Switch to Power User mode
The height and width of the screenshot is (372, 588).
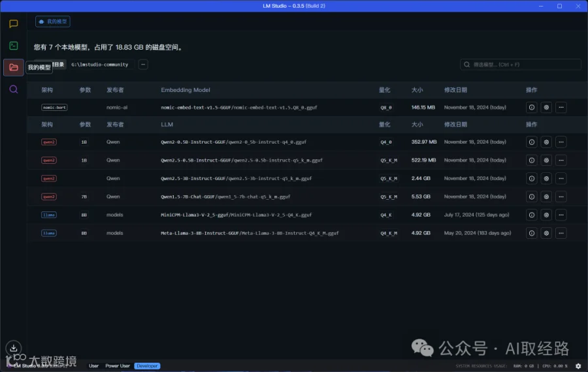pos(118,366)
